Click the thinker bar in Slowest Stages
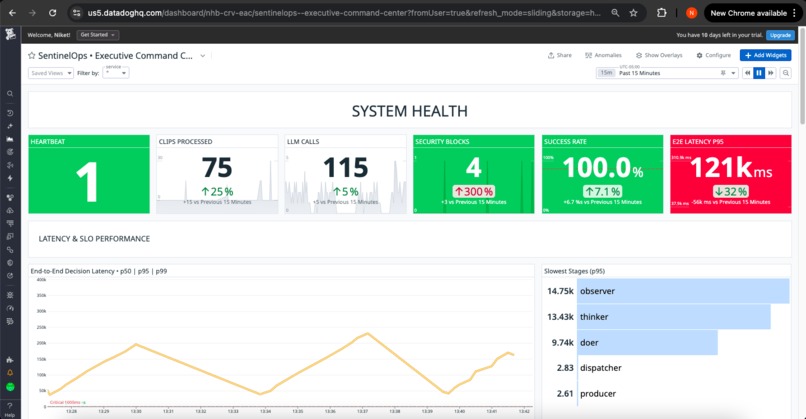 [x=674, y=317]
